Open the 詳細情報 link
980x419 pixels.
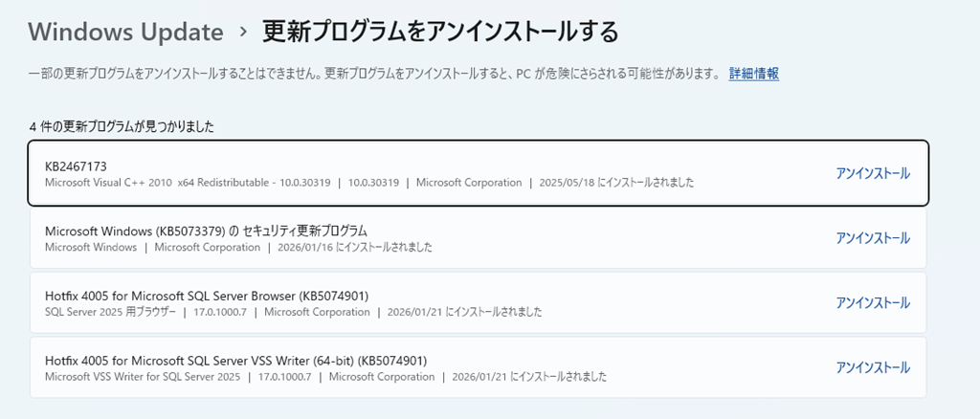pyautogui.click(x=753, y=74)
